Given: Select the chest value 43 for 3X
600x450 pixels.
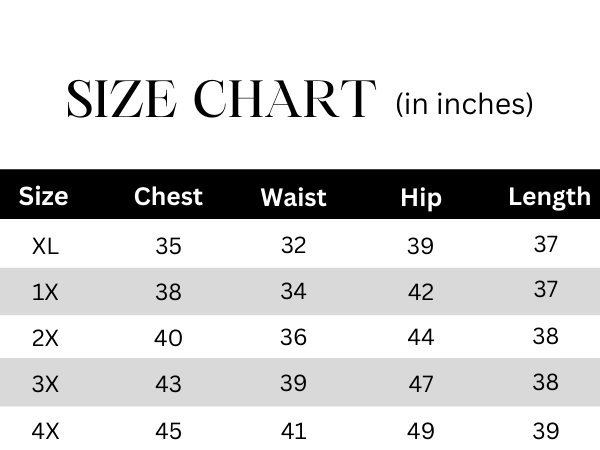Looking at the screenshot, I should click(168, 385).
